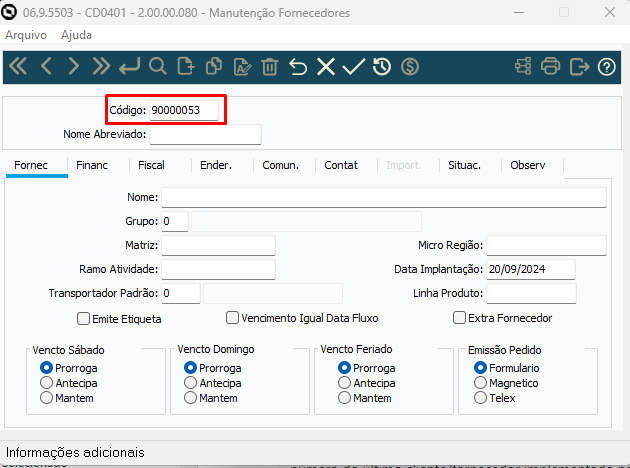
Task: Go to previous record arrow
Action: pos(46,66)
